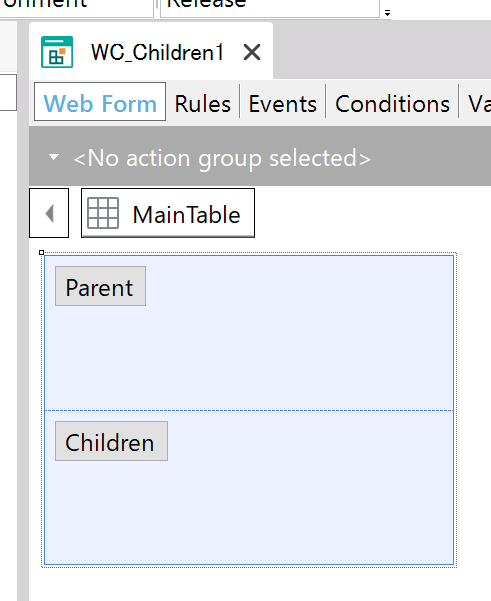Open the Rules tab
491x601 pixels.
click(x=202, y=104)
